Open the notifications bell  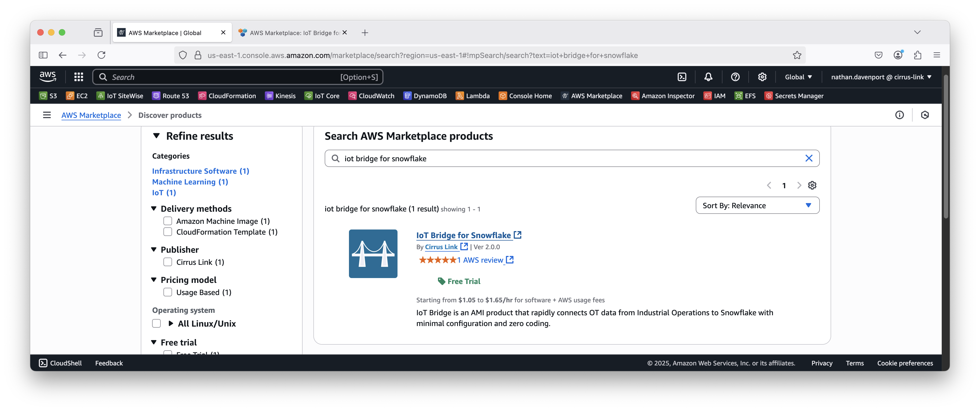708,77
